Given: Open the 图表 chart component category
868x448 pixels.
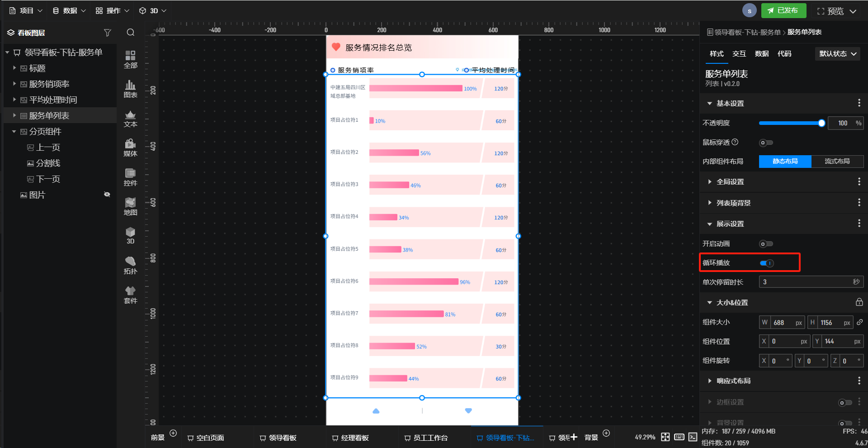Looking at the screenshot, I should 130,89.
